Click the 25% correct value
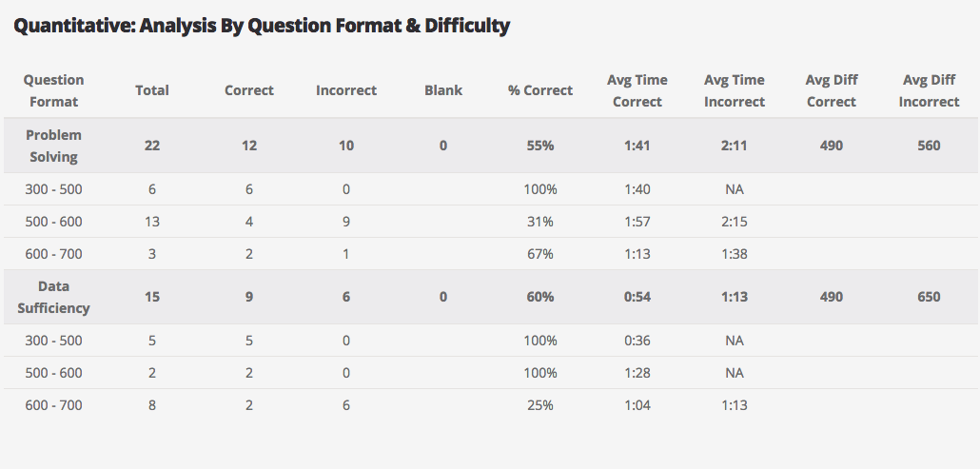The width and height of the screenshot is (980, 469). click(540, 405)
